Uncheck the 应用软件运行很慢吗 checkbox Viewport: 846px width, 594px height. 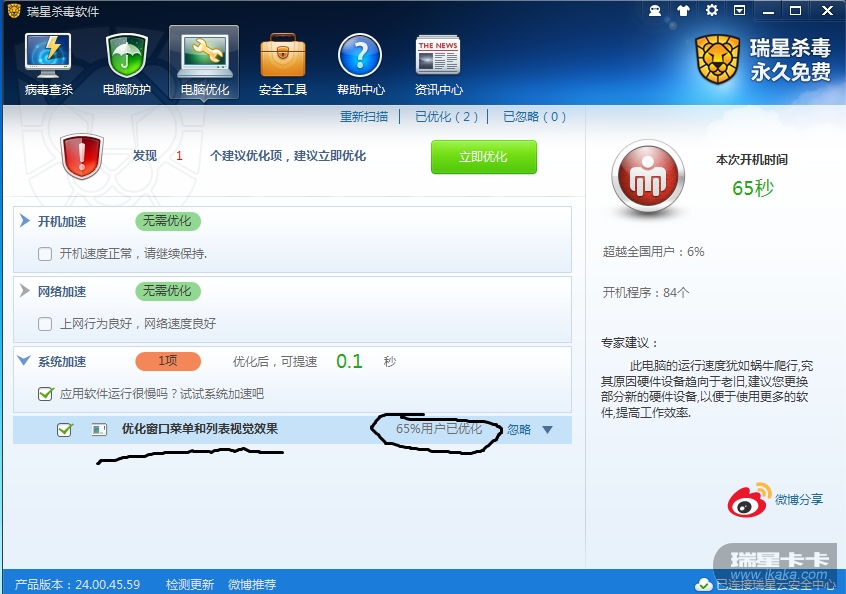pyautogui.click(x=46, y=394)
